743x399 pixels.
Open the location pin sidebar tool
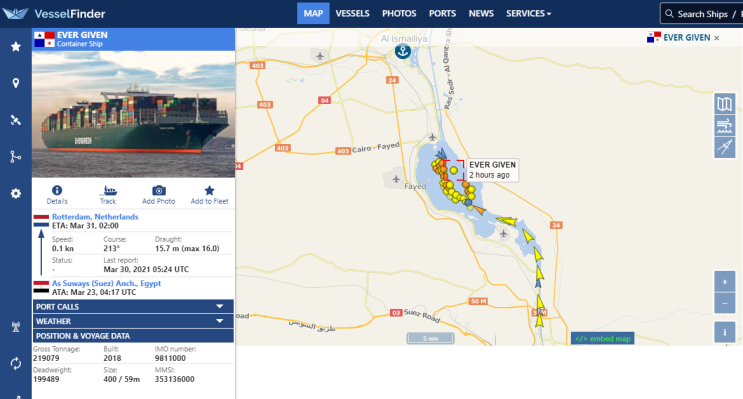click(x=16, y=83)
